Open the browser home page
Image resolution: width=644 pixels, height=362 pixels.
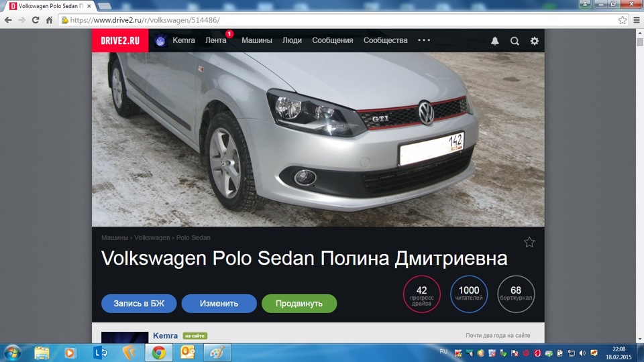coord(49,19)
